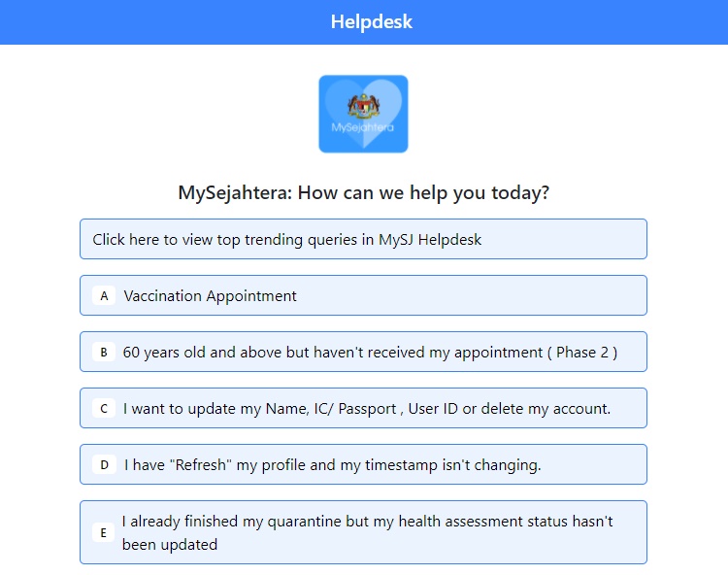728x575 pixels.
Task: Click the "been updated" second line of option E
Action: tap(170, 544)
